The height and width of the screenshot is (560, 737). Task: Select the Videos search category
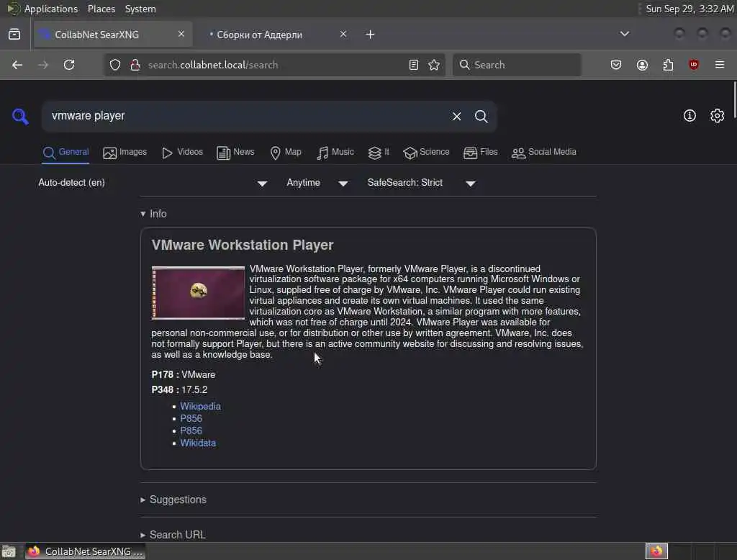coord(182,153)
